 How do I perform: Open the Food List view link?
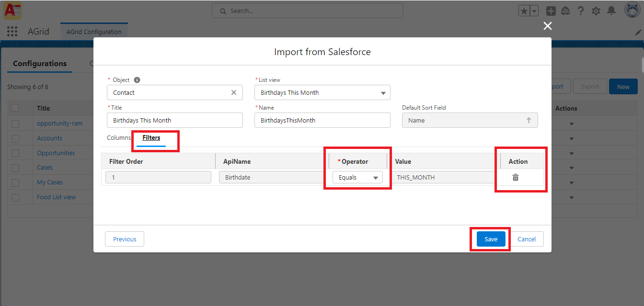57,197
